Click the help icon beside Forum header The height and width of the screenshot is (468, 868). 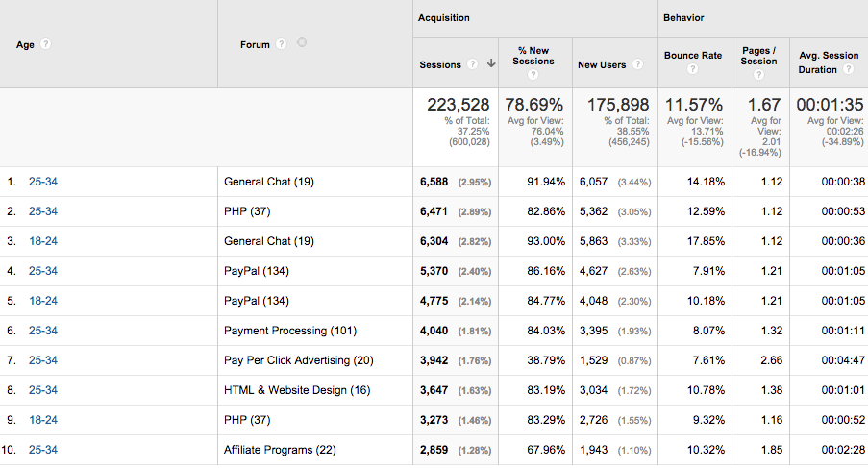coord(282,44)
